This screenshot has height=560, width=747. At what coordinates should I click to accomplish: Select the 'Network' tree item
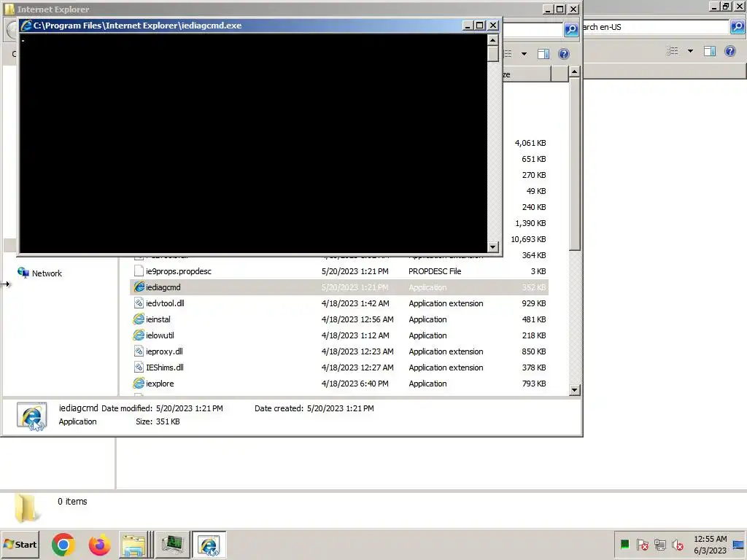click(47, 273)
